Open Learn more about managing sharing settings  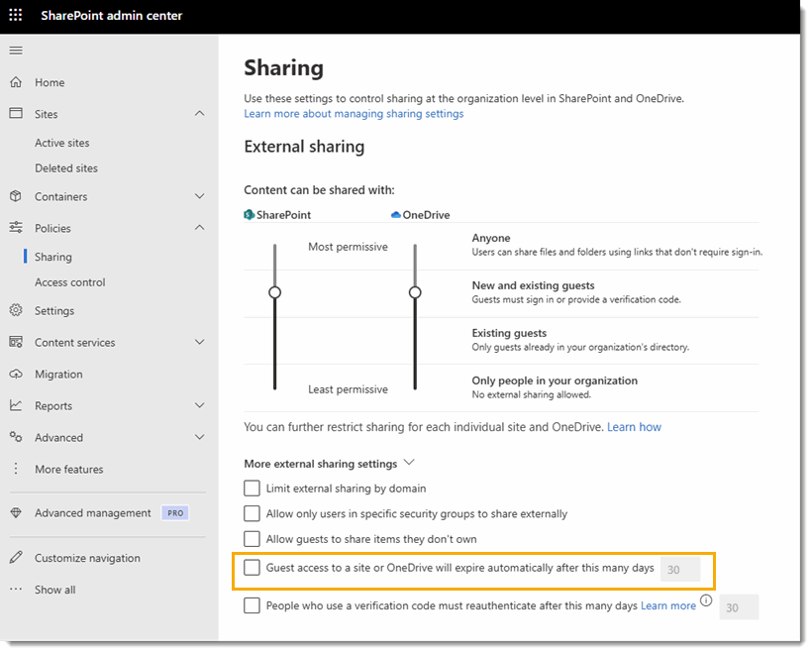[x=354, y=114]
